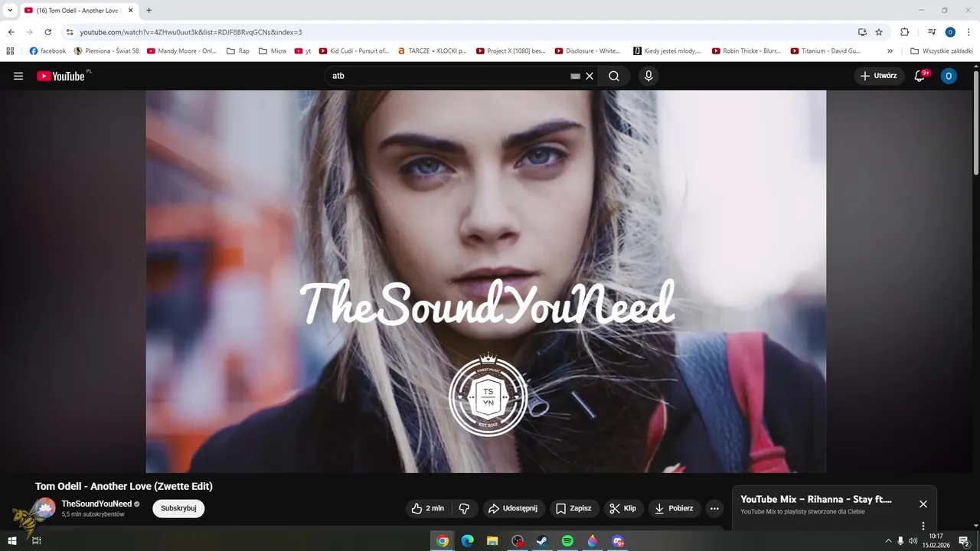Open YouTube notifications bell
The height and width of the screenshot is (551, 980).
point(920,76)
